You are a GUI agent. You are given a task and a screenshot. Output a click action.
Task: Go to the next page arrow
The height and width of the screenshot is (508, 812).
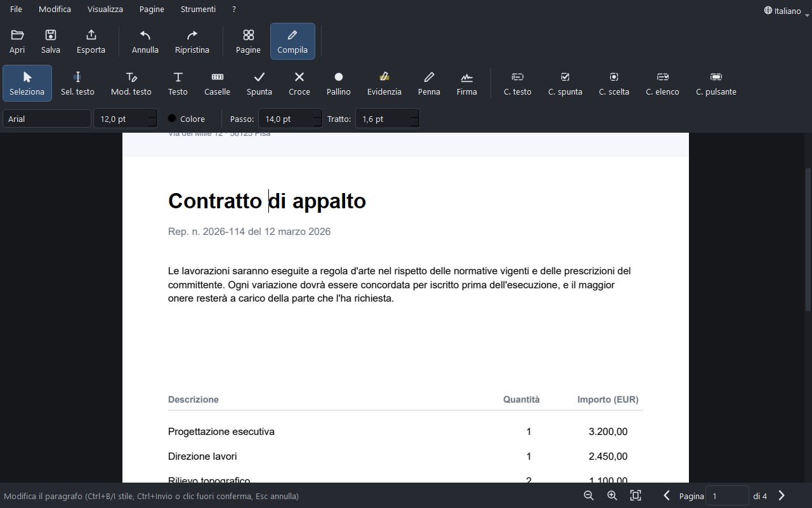pos(782,495)
